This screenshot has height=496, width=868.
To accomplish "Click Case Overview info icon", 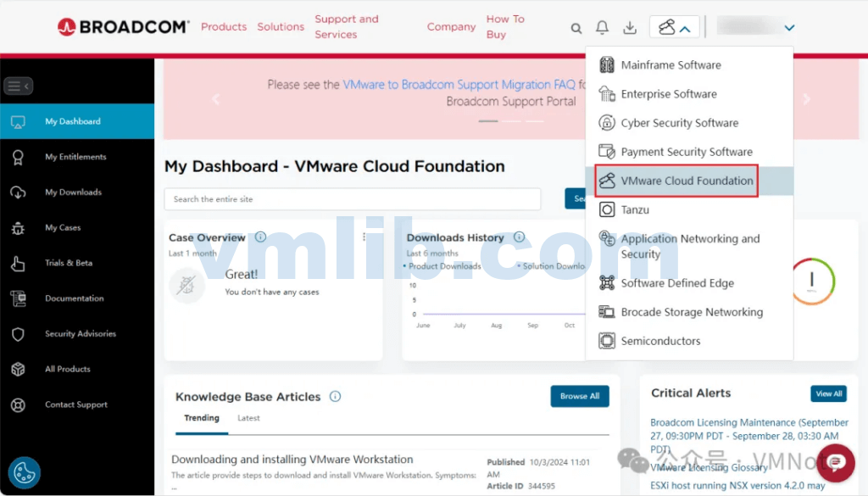I will tap(261, 237).
